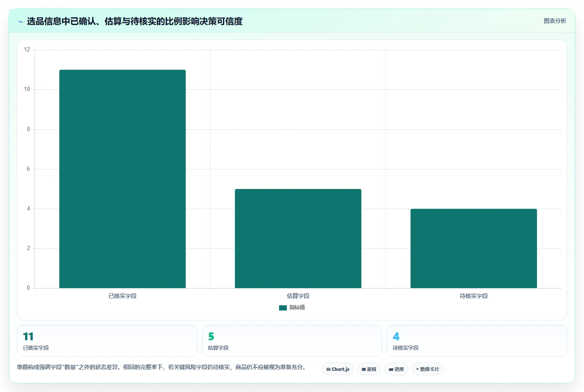The image size is (584, 392).
Task: Click the 待核实字段 x-axis label
Action: tap(474, 296)
